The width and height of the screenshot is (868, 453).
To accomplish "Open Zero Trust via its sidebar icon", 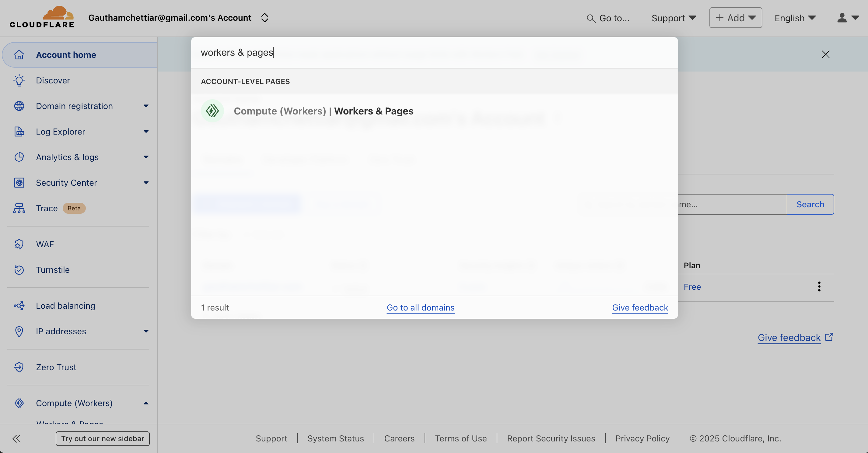I will point(19,367).
